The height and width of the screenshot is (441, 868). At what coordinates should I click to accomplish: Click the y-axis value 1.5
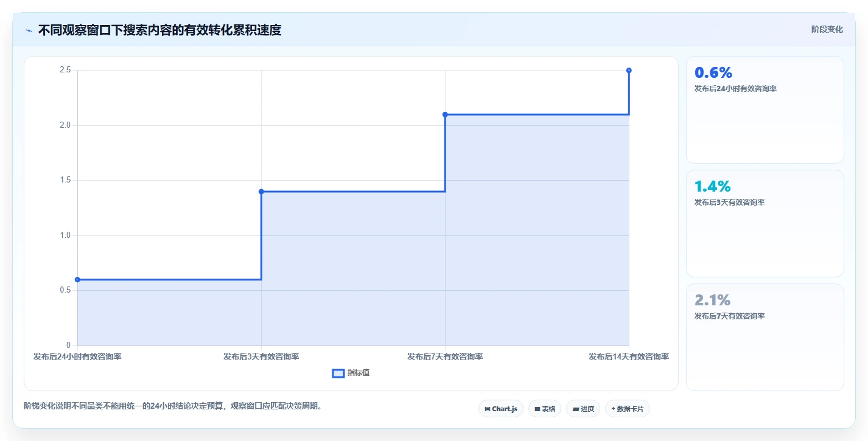point(65,181)
